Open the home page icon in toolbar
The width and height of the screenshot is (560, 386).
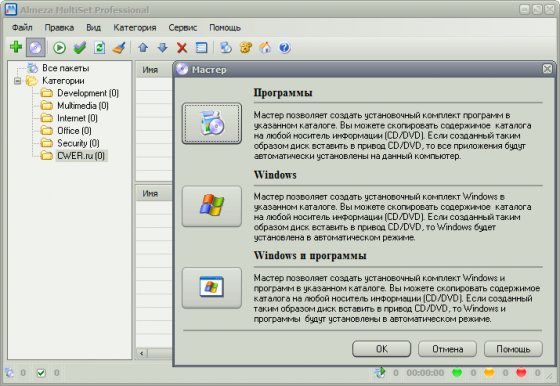[x=265, y=47]
